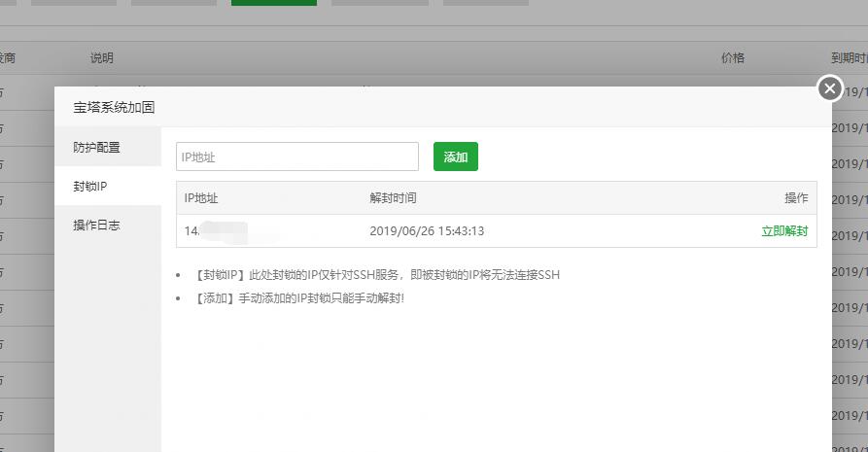This screenshot has height=452, width=868.
Task: Click the 操作 column header
Action: click(796, 198)
